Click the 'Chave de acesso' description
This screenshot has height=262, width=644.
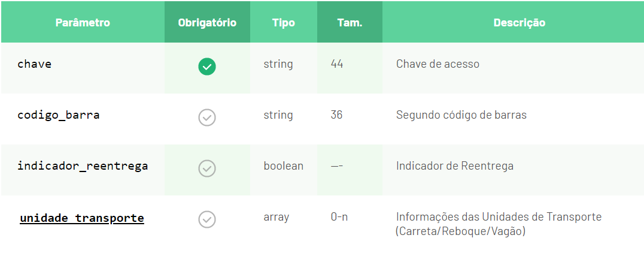tap(438, 64)
